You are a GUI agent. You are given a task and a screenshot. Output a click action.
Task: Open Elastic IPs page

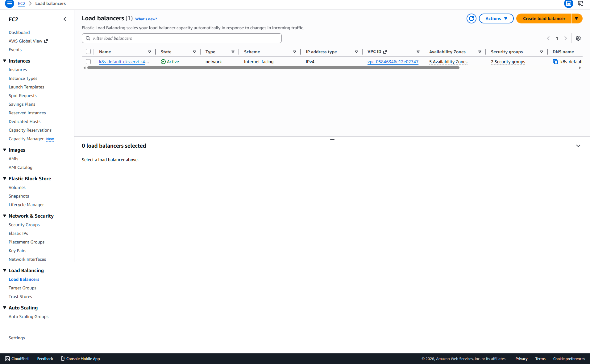(18, 233)
